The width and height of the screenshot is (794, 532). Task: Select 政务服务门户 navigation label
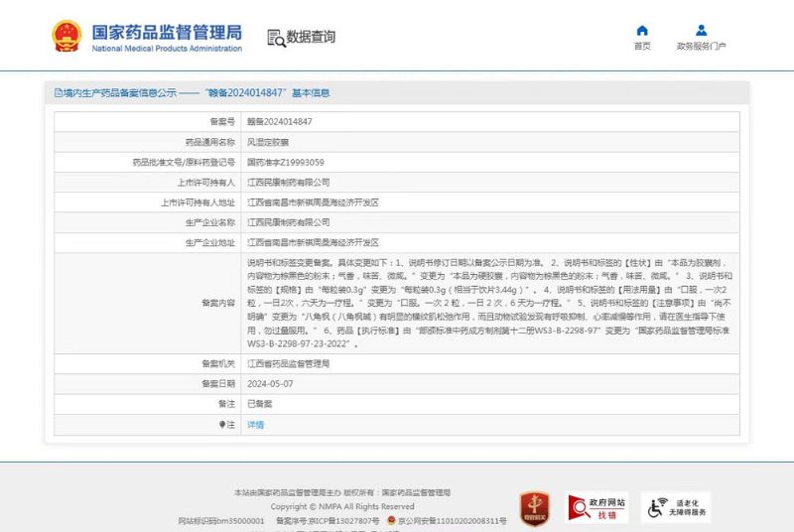pos(701,47)
